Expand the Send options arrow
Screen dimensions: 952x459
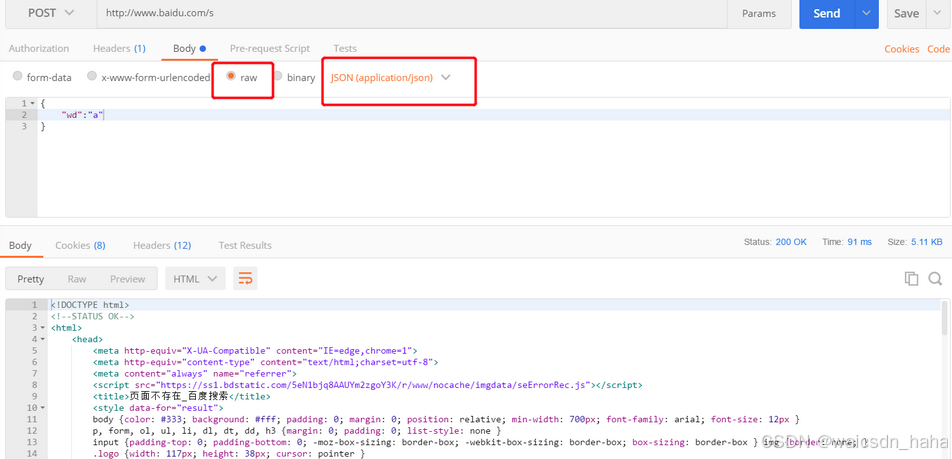tap(866, 13)
